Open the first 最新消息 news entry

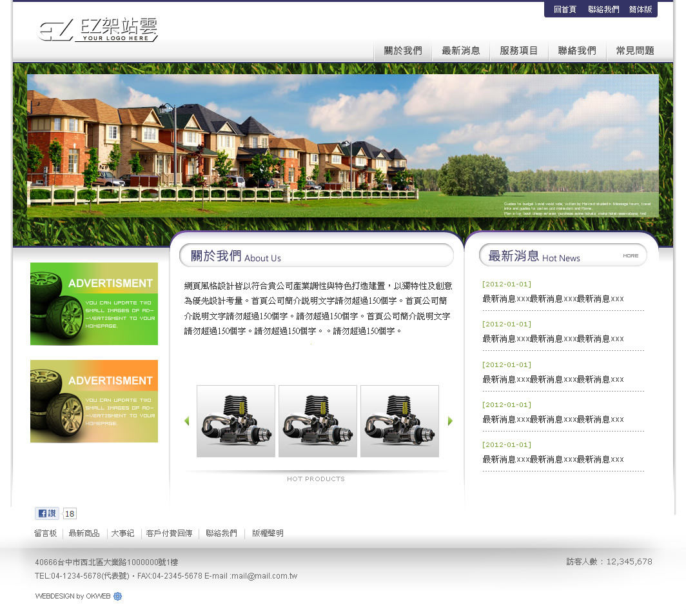click(x=553, y=299)
